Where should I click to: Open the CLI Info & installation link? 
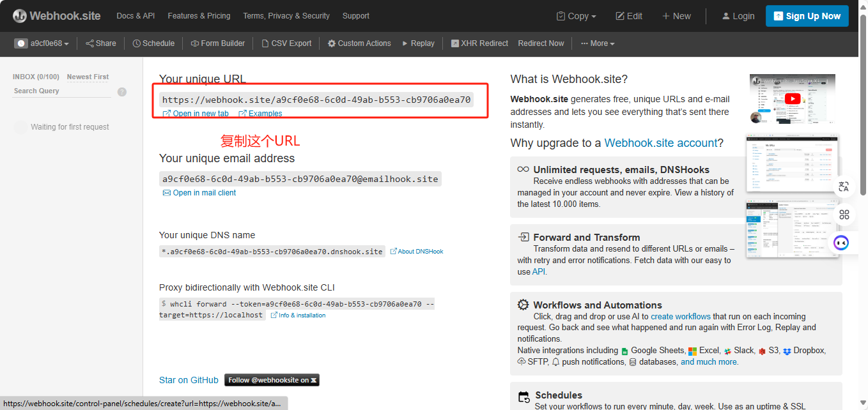pos(298,315)
